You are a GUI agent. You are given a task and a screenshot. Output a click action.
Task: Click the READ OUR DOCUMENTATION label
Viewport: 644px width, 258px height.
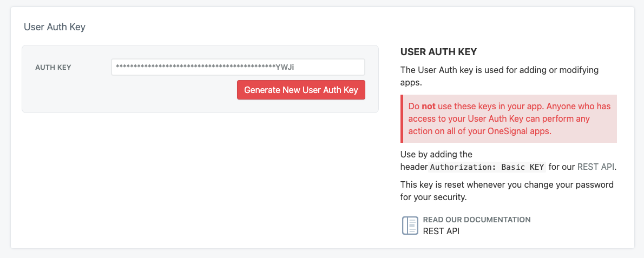pyautogui.click(x=476, y=220)
